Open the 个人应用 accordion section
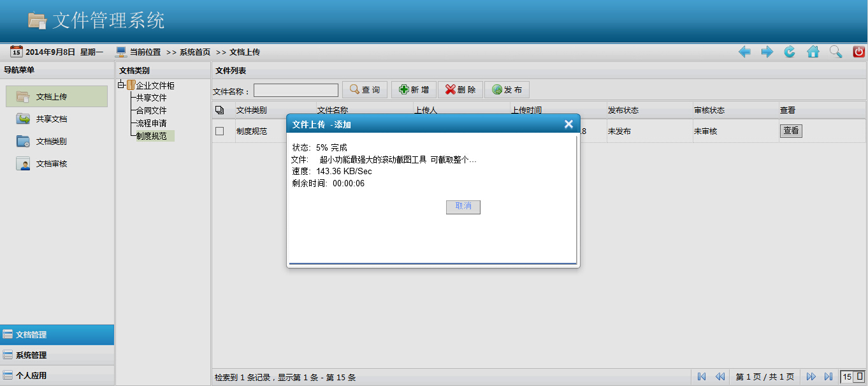Screen dimensions: 868x386 [57, 375]
